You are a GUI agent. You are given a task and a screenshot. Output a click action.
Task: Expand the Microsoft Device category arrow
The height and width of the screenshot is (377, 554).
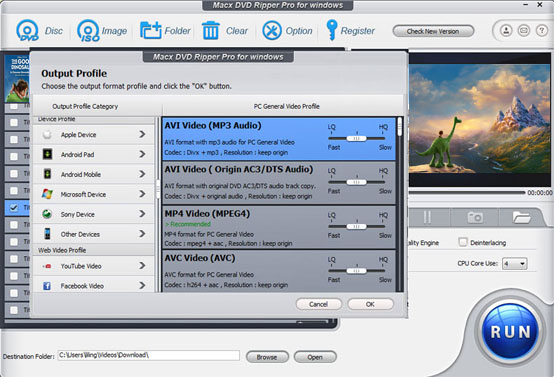tap(142, 194)
